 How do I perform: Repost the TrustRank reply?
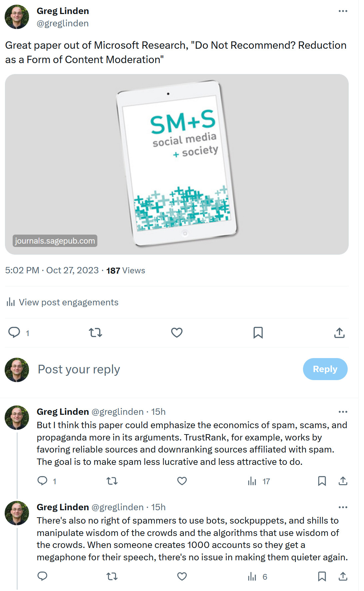tap(112, 481)
